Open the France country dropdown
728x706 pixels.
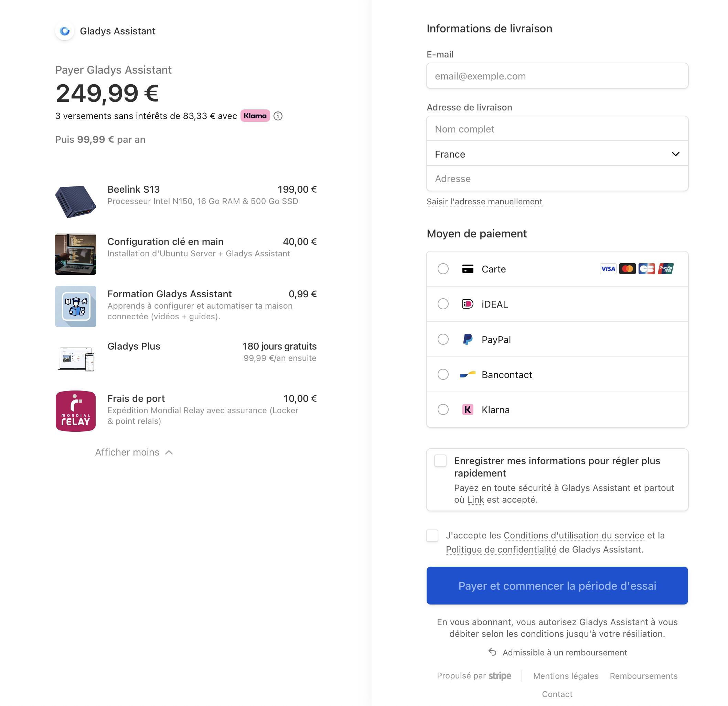click(x=557, y=154)
